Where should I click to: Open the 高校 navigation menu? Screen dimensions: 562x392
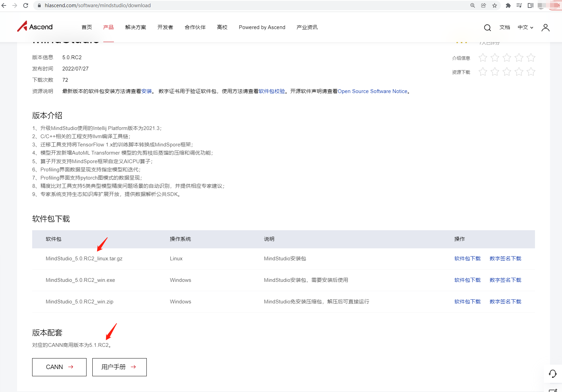pos(222,27)
